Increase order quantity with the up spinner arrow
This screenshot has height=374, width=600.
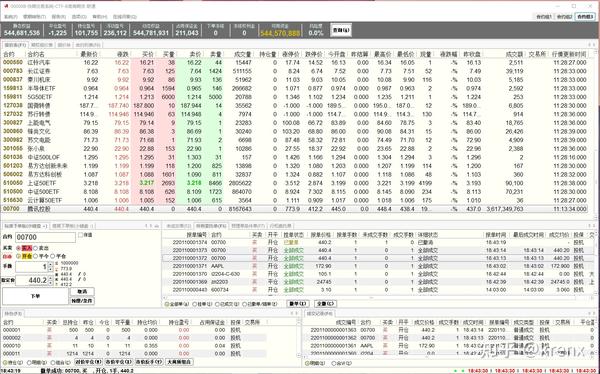[x=50, y=264]
